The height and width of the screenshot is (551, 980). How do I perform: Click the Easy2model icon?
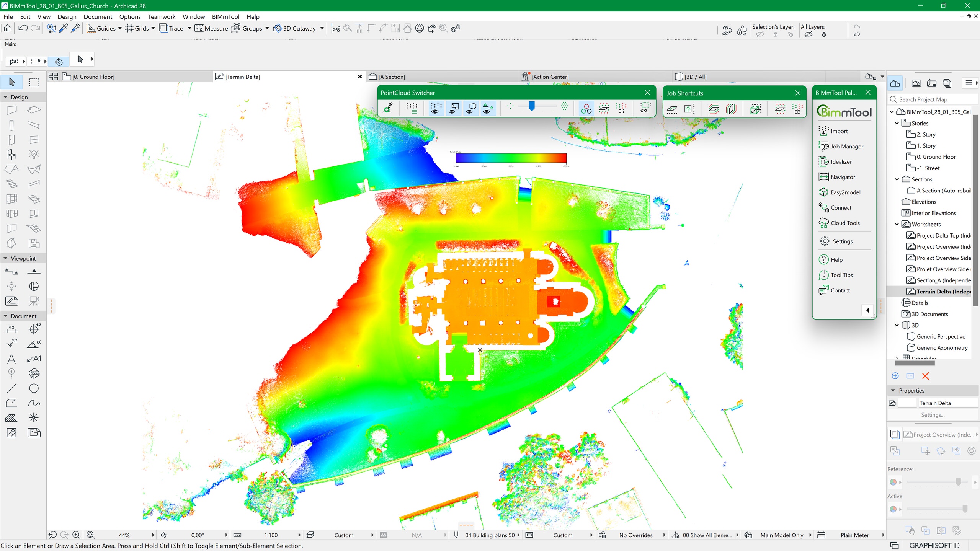coord(823,192)
